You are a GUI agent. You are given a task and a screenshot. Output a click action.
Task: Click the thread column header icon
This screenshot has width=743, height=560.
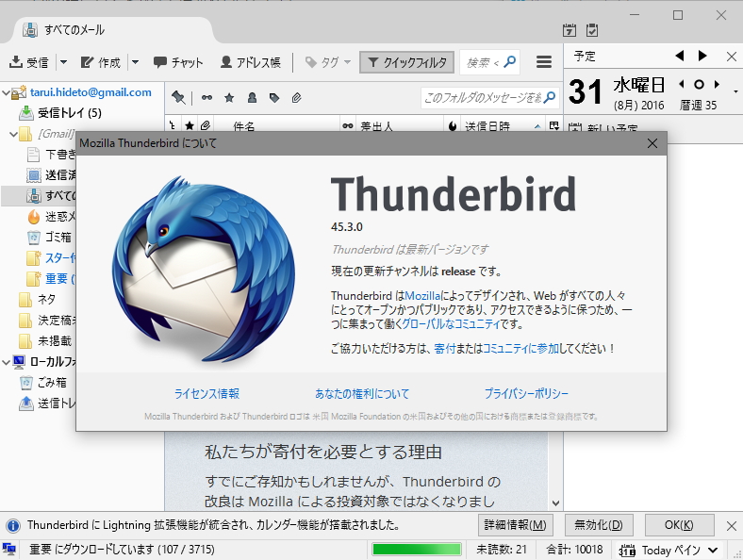point(173,125)
